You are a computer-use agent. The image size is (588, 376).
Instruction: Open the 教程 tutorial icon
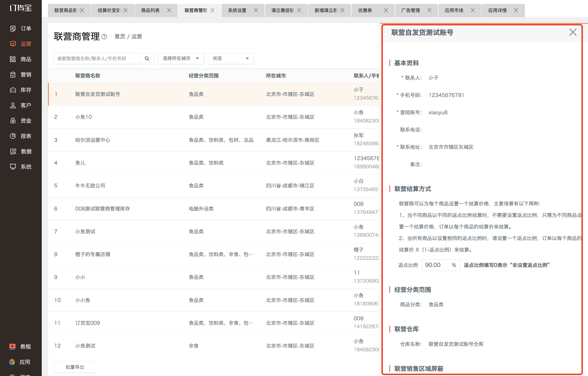click(12, 346)
